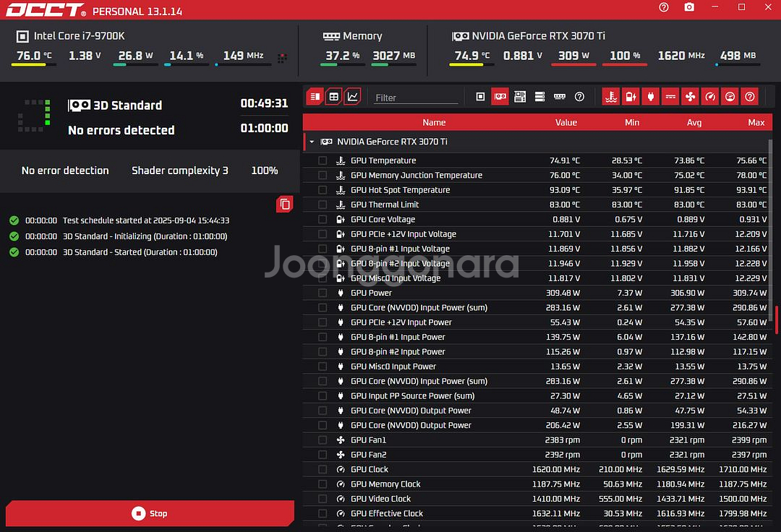This screenshot has height=532, width=781.
Task: Check the GPU Clock row checkbox
Action: tap(323, 469)
